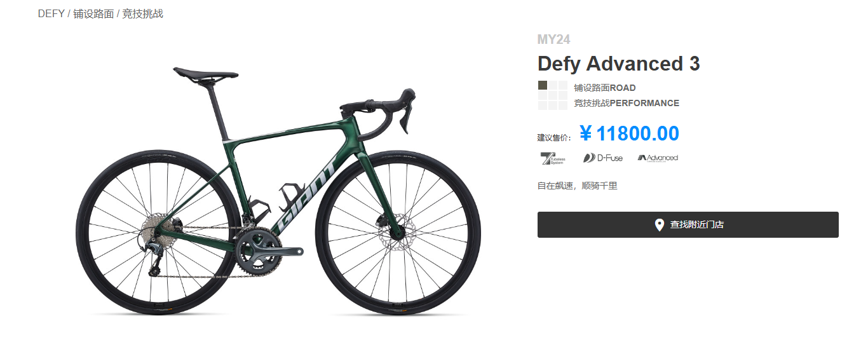Screen dimensions: 868x342
Task: Click the bike's drop handlebar
Action: [x=388, y=111]
